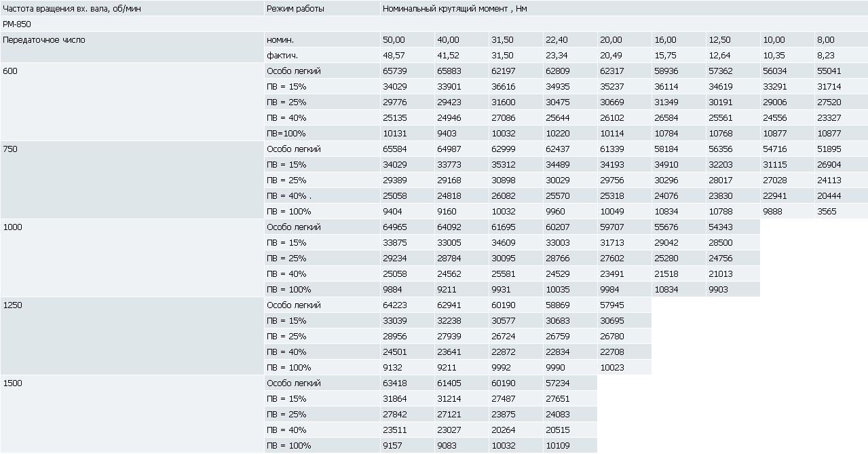Click the РМ-850 model row label
The width and height of the screenshot is (868, 454).
16,24
